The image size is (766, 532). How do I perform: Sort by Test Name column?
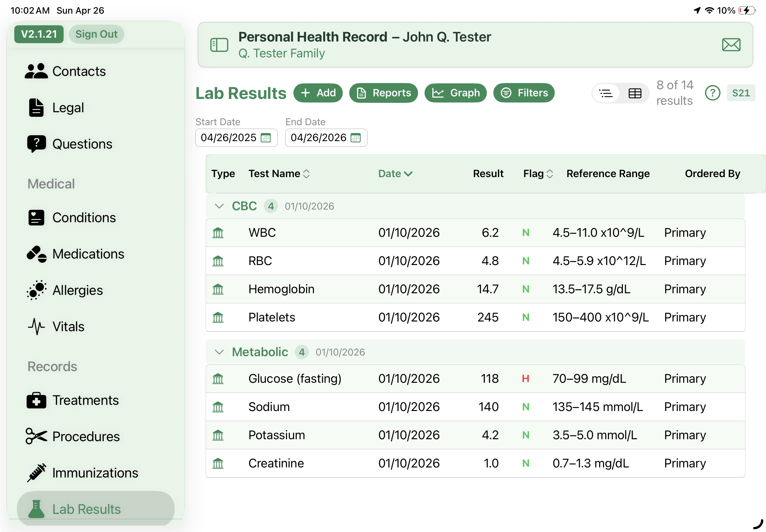pos(279,174)
